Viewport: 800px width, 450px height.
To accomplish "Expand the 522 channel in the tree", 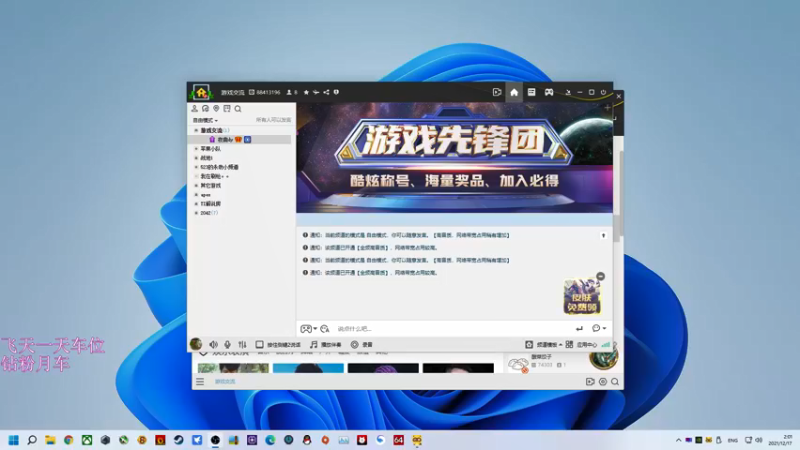I will [x=196, y=167].
